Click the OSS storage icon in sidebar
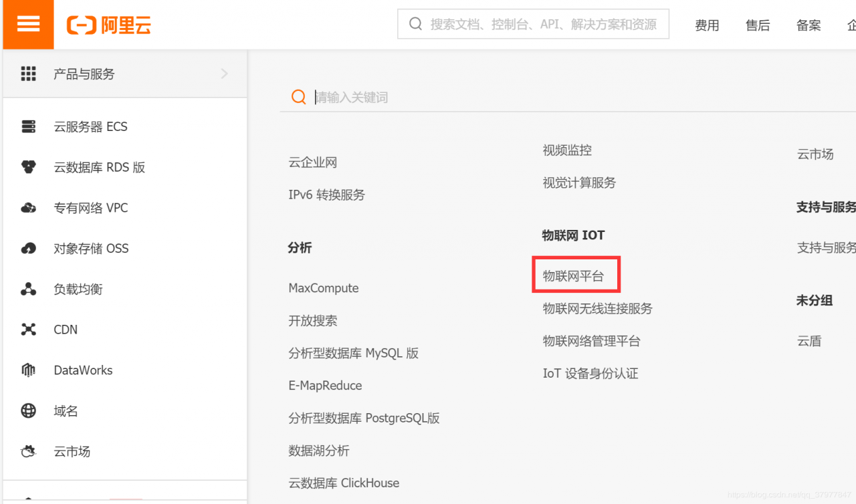Viewport: 856px width, 504px height. click(28, 249)
